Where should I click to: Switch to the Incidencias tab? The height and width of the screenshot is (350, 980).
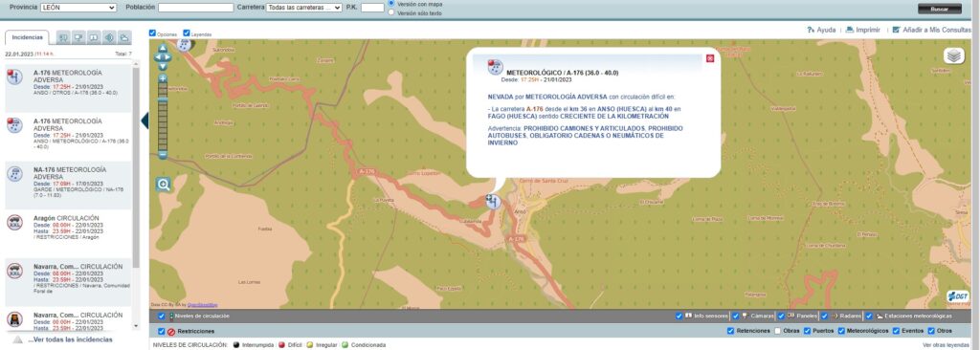click(x=28, y=37)
